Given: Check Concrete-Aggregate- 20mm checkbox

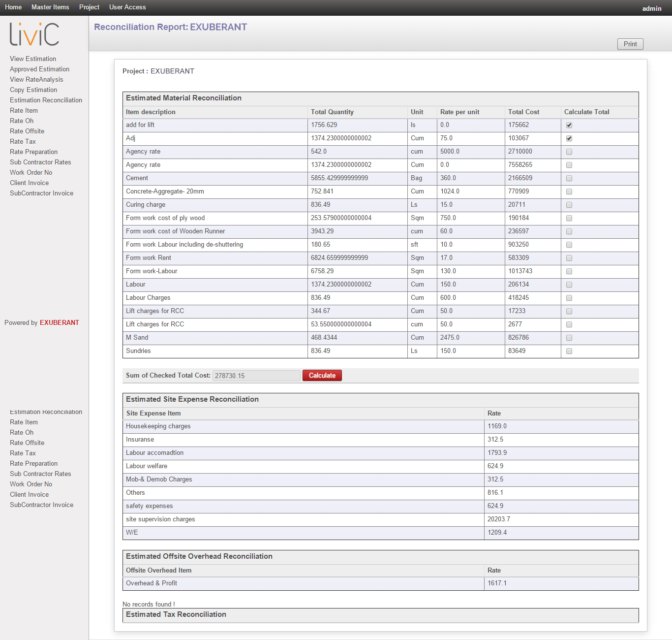Looking at the screenshot, I should 569,192.
